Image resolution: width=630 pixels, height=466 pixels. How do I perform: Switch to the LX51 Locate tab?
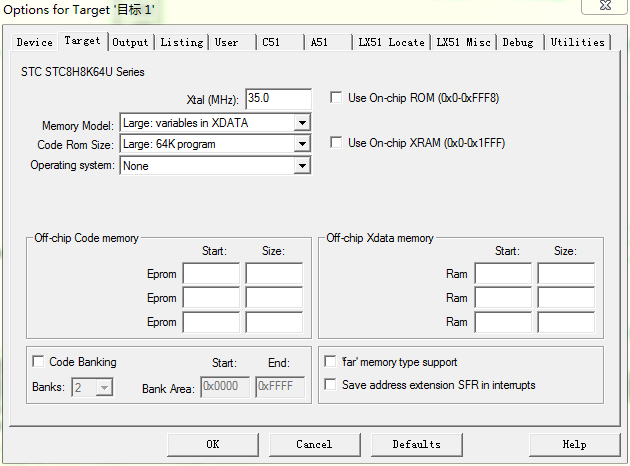(x=391, y=42)
